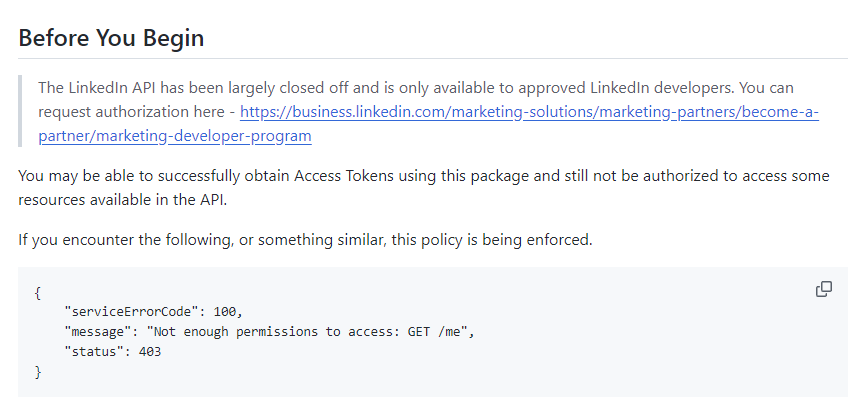Open the LinkedIn marketing developer program link

coord(529,112)
